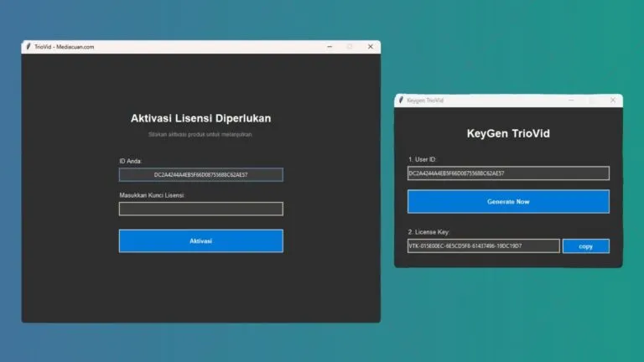This screenshot has width=644, height=362.
Task: Click the Keygen TrioVid title bar text
Action: point(425,101)
